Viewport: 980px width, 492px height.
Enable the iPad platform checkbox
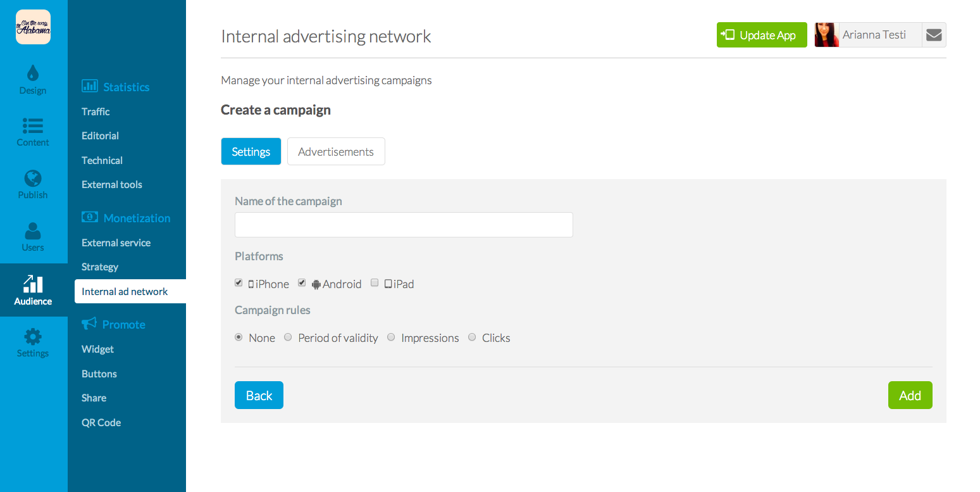[x=375, y=283]
